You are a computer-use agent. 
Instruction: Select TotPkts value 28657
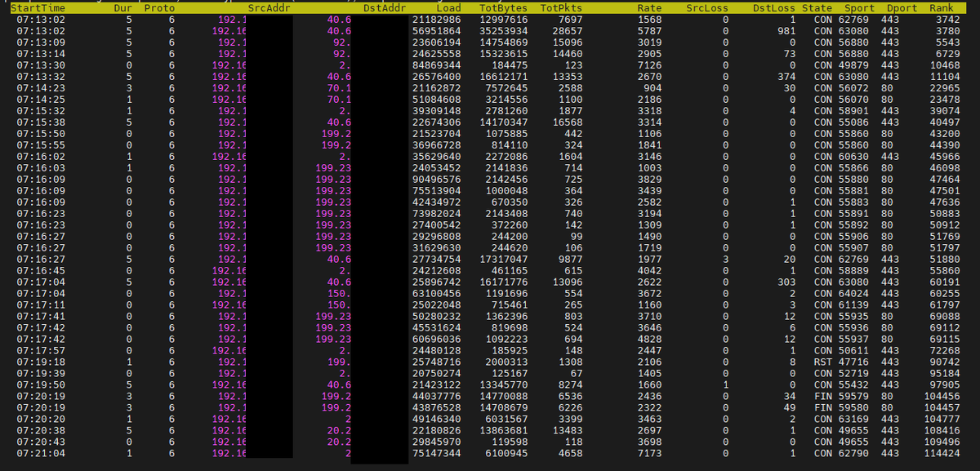pyautogui.click(x=567, y=30)
